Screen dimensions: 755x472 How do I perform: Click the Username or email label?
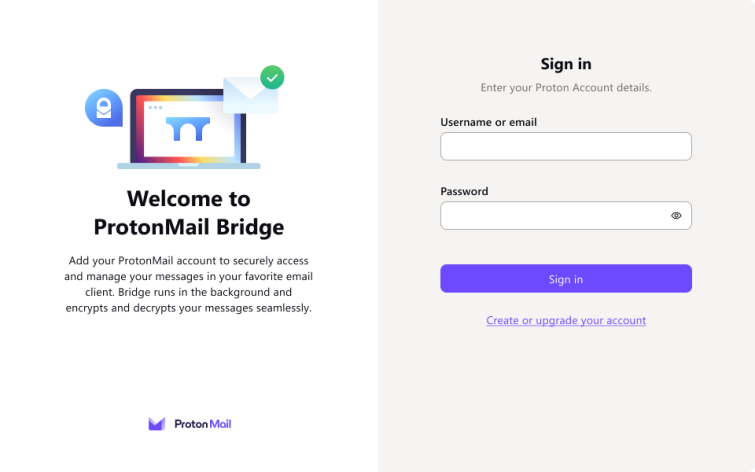[x=488, y=122]
